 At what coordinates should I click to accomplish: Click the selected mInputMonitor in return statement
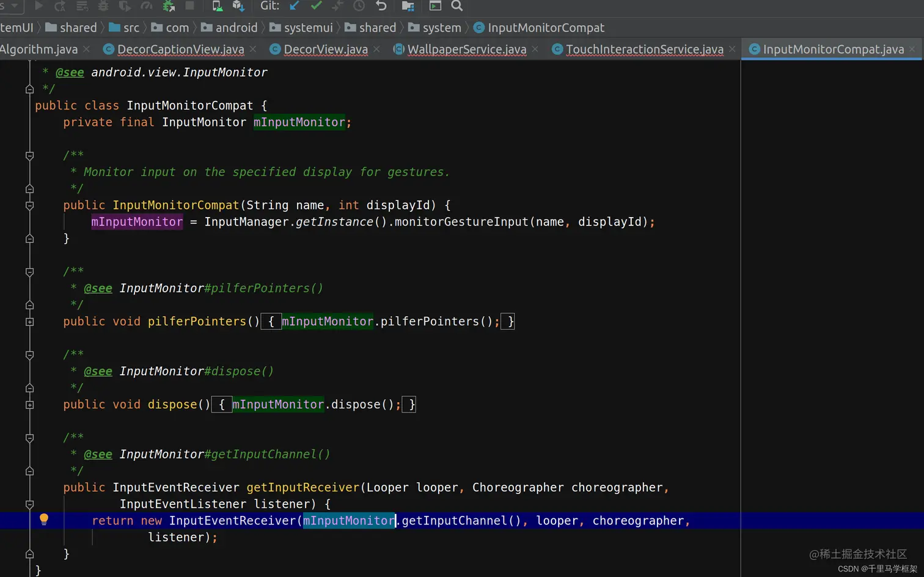349,521
